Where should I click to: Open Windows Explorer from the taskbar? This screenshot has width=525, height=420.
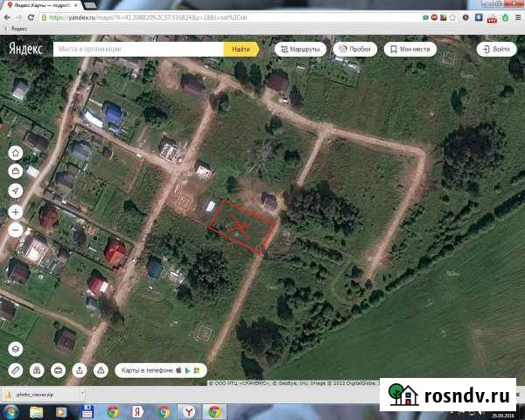[x=36, y=412]
